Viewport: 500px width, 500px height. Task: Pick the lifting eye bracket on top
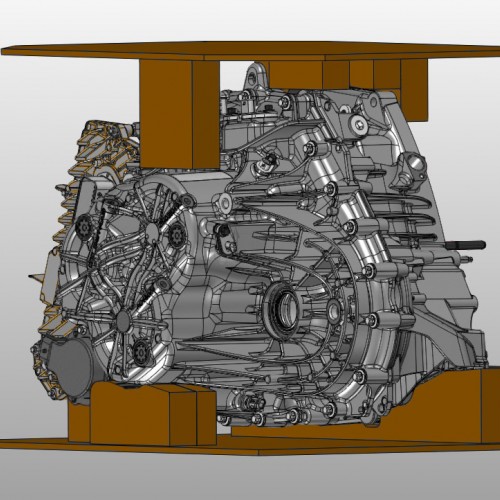point(256,76)
